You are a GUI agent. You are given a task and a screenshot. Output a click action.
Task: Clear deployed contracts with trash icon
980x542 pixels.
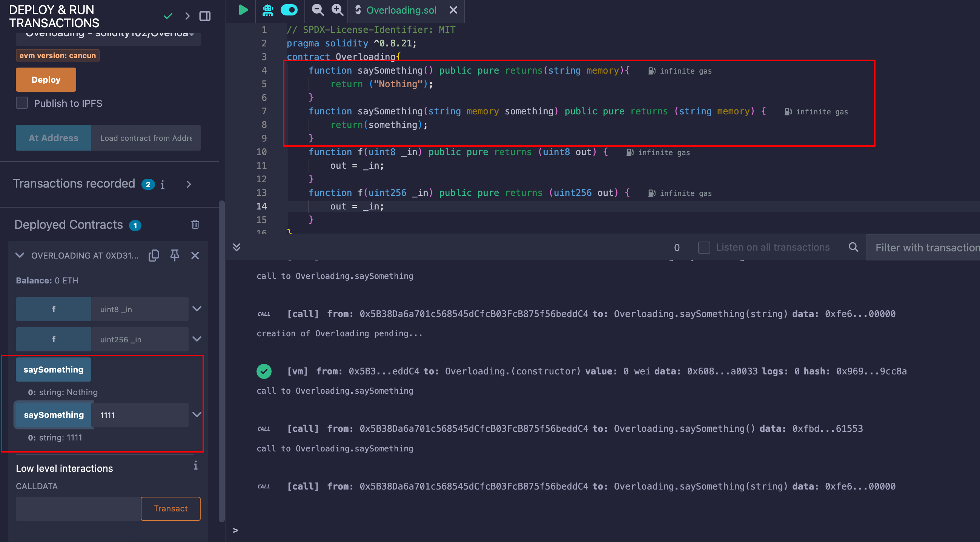tap(195, 224)
